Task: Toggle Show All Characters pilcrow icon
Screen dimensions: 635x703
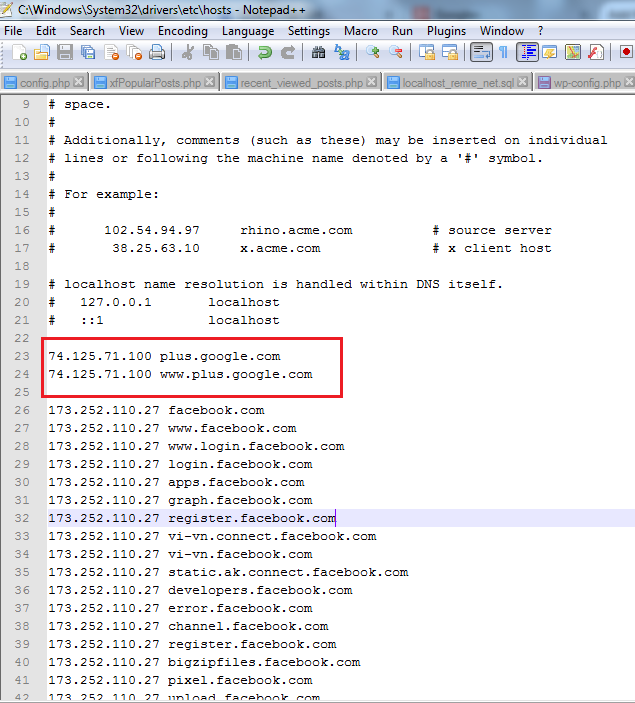Action: pyautogui.click(x=504, y=52)
